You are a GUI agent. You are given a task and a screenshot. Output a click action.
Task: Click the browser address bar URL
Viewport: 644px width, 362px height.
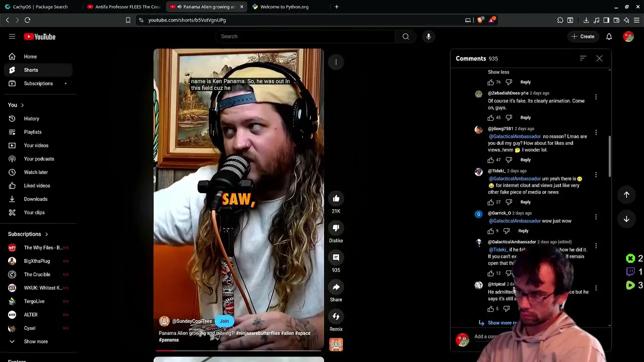pos(187,20)
